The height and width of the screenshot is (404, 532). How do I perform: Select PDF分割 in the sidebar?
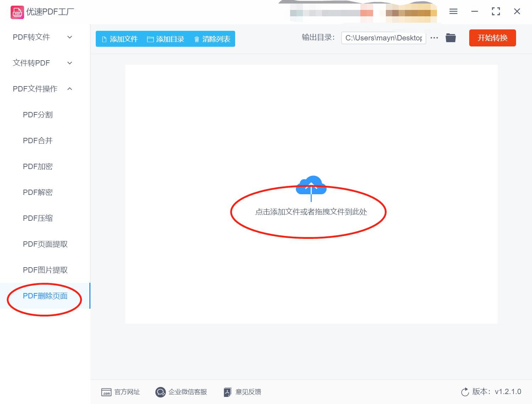click(x=38, y=114)
